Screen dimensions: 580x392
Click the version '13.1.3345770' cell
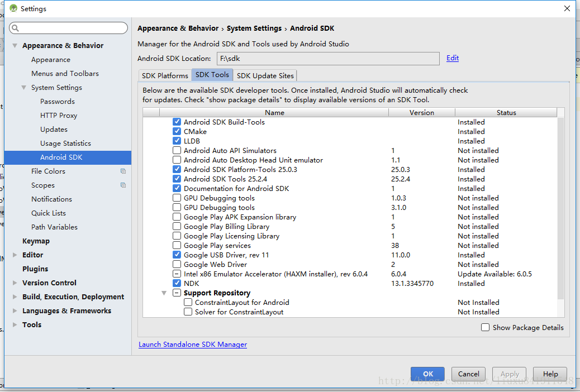[412, 283]
